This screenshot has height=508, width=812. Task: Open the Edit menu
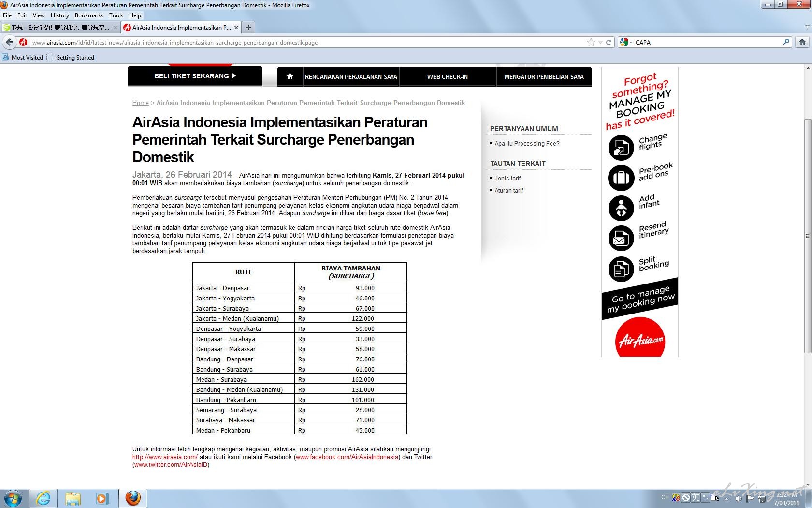(x=22, y=15)
